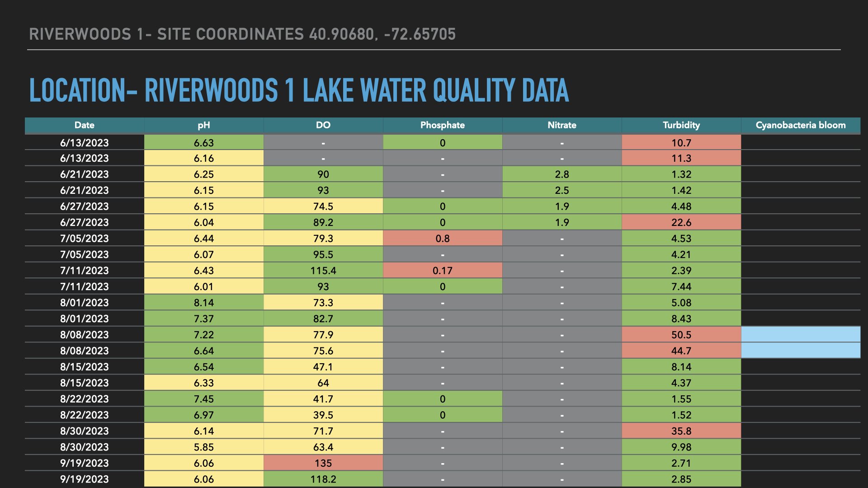Select the Turbidity cell reading 2.39
Viewport: 868px width, 488px height.
681,270
